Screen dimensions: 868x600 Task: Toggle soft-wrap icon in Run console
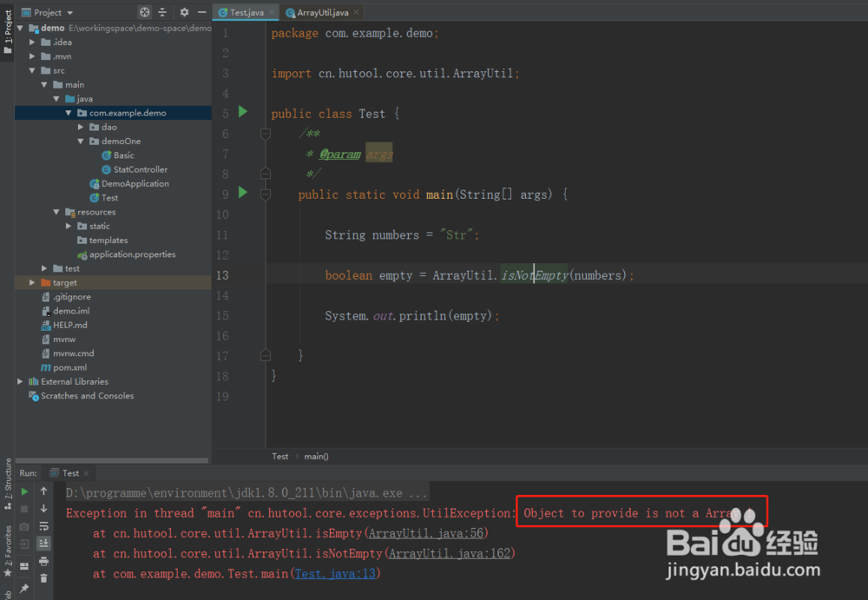click(43, 526)
